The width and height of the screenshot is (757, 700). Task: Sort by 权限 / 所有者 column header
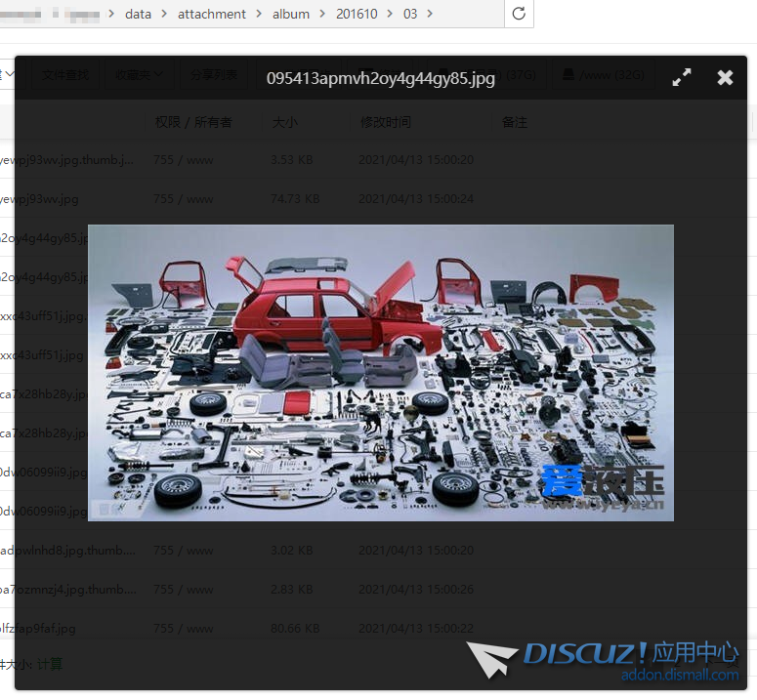(x=193, y=122)
